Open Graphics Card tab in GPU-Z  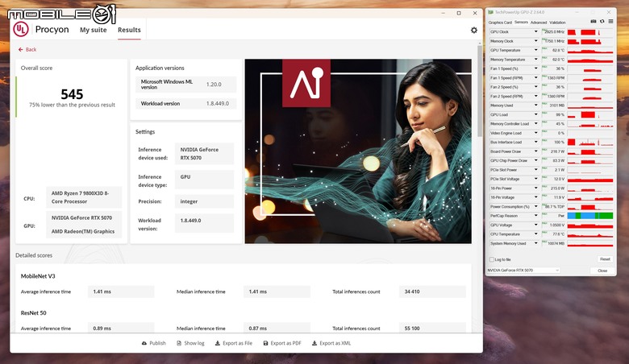500,23
